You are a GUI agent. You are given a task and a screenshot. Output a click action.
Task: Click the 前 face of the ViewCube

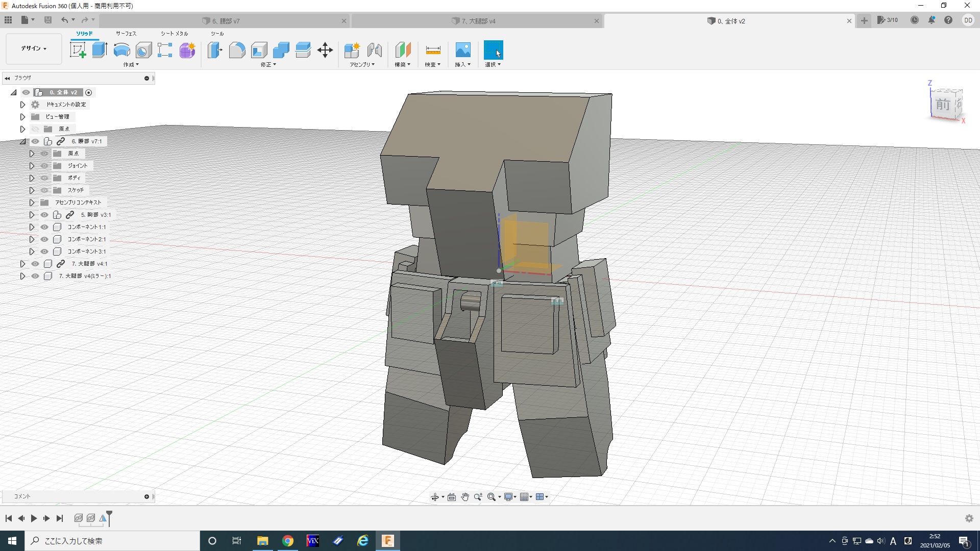(x=942, y=105)
